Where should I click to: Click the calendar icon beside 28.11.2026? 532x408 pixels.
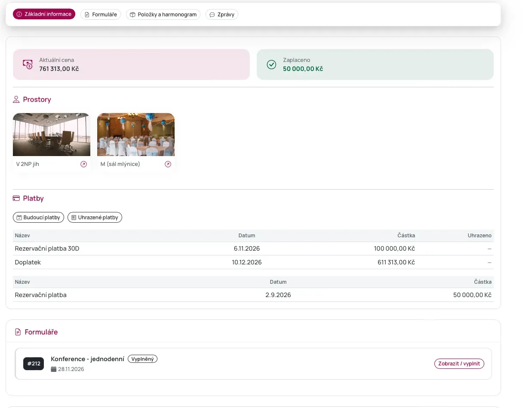[54, 369]
